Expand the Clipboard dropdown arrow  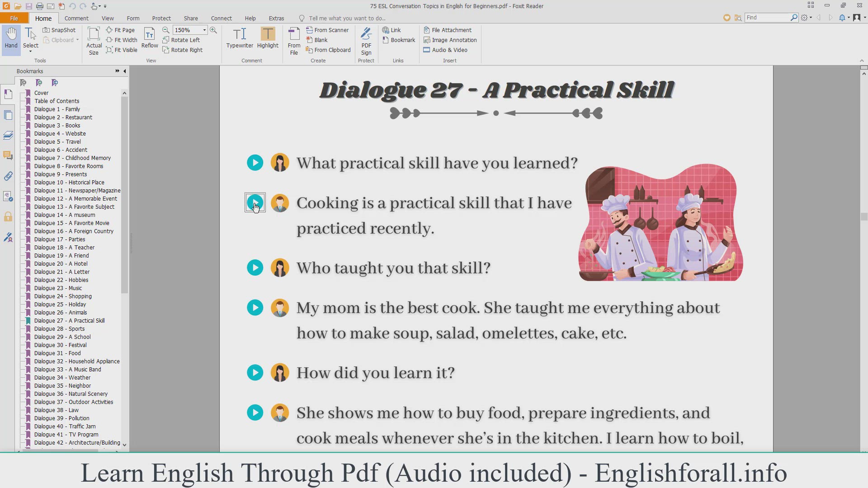pos(77,40)
